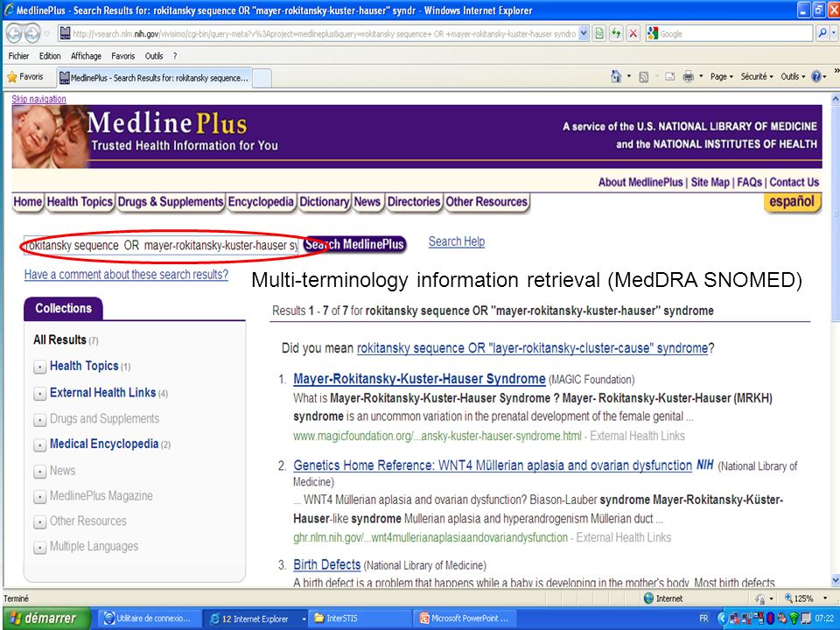Toggle the Other Resources collection box
The height and width of the screenshot is (630, 840).
pos(39,521)
